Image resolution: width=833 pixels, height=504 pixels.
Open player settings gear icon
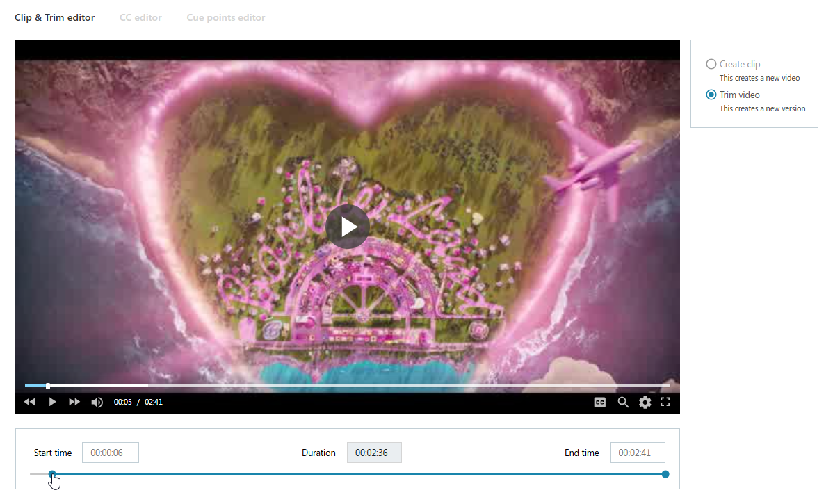(x=645, y=403)
